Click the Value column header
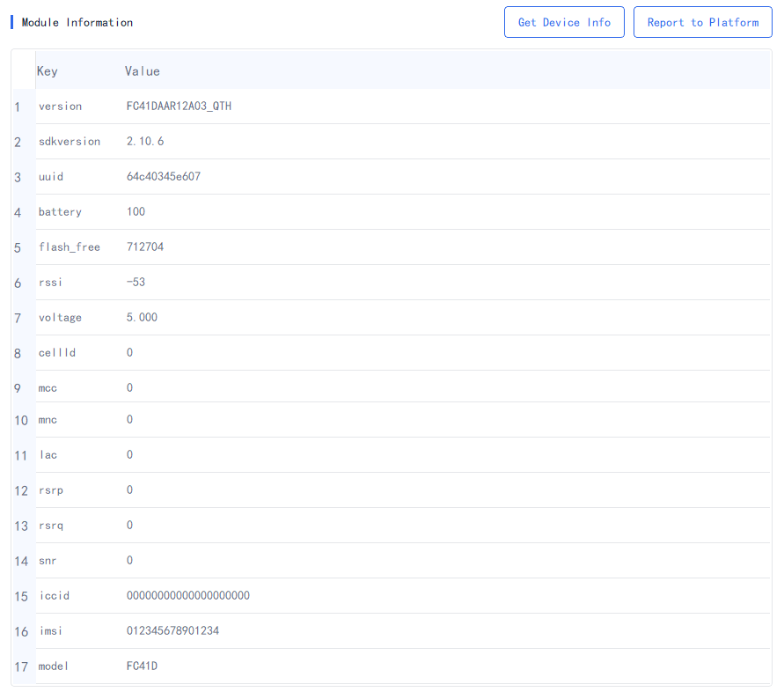Image resolution: width=784 pixels, height=692 pixels. click(x=143, y=71)
